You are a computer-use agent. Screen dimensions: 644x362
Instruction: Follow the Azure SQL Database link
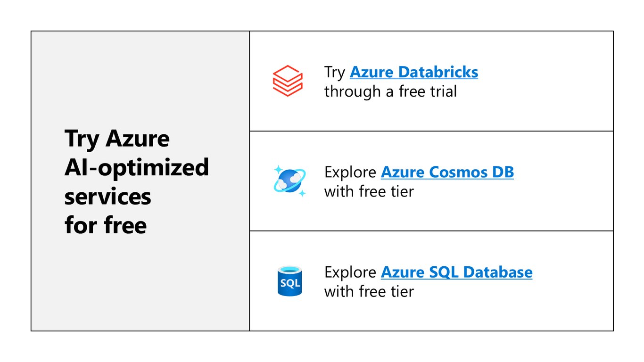coord(457,272)
